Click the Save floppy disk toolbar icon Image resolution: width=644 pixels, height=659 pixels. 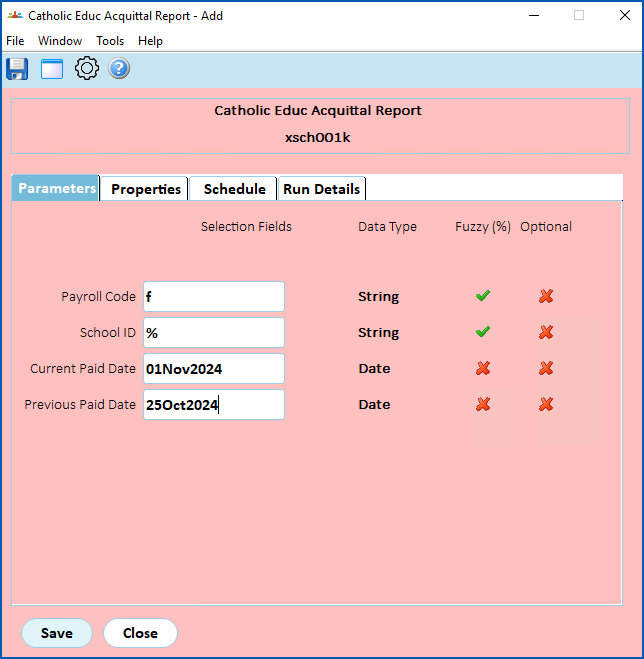[17, 69]
